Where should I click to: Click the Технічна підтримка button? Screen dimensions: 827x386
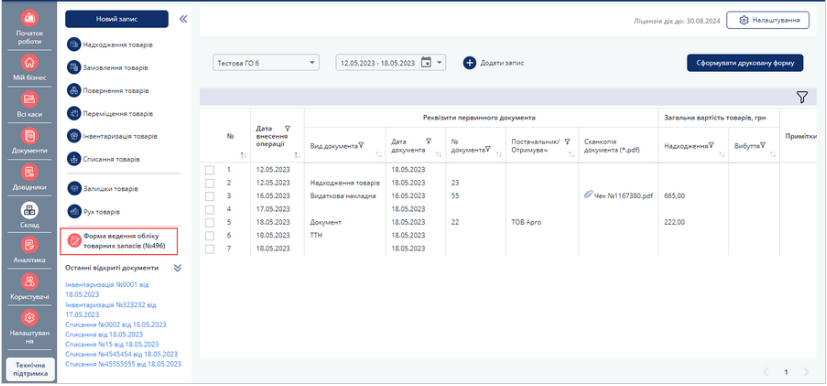click(x=30, y=369)
